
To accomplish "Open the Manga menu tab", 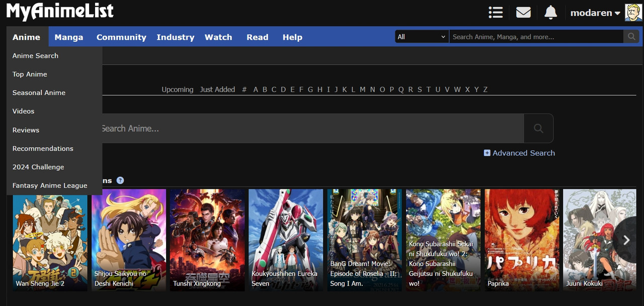I will (69, 37).
